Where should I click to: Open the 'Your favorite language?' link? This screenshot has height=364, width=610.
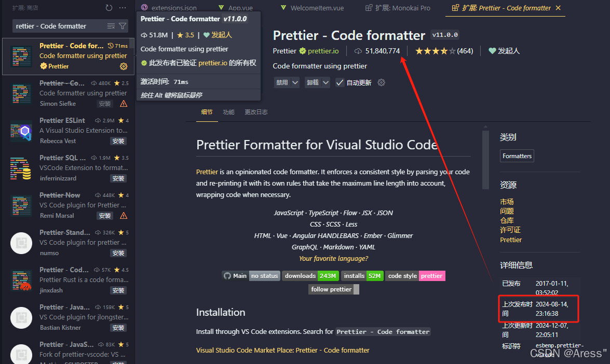(333, 258)
